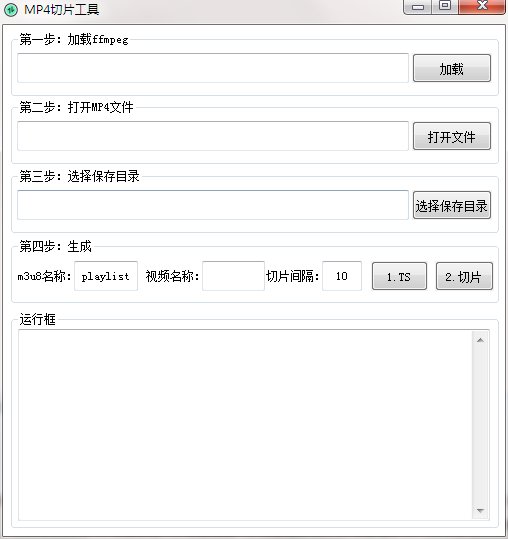Click the scrollbar down arrow in 运行框

tap(481, 510)
